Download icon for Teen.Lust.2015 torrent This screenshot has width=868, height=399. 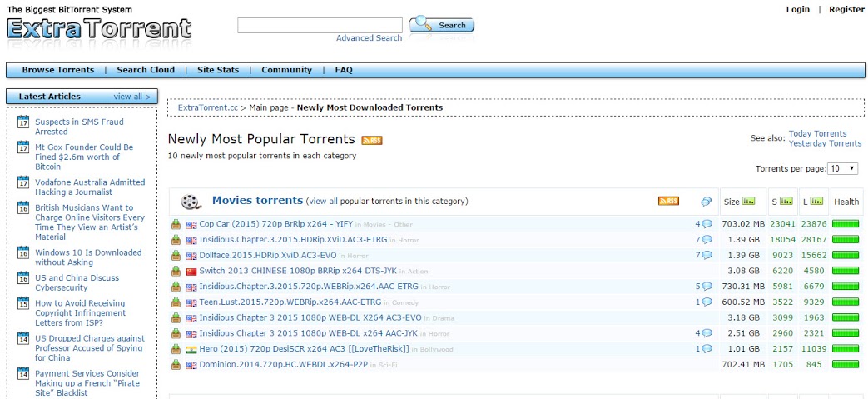(176, 302)
